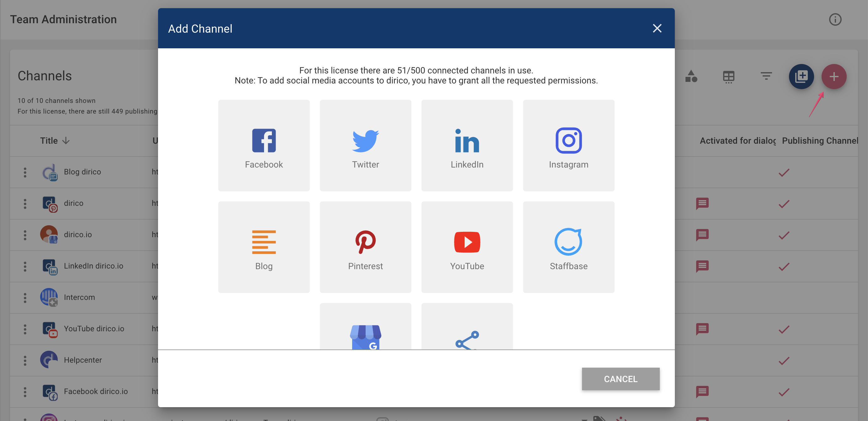
Task: Open row menu for LinkedIn dirico.io
Action: click(25, 266)
